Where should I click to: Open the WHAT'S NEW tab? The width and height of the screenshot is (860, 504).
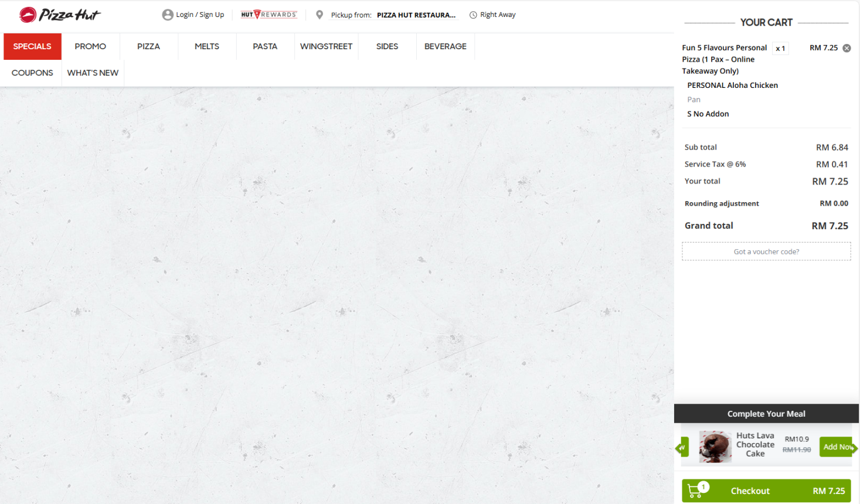click(93, 73)
